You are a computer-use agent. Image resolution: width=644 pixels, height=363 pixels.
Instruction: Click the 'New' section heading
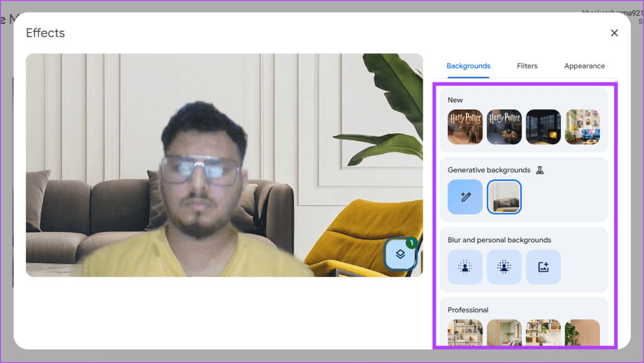coord(455,100)
